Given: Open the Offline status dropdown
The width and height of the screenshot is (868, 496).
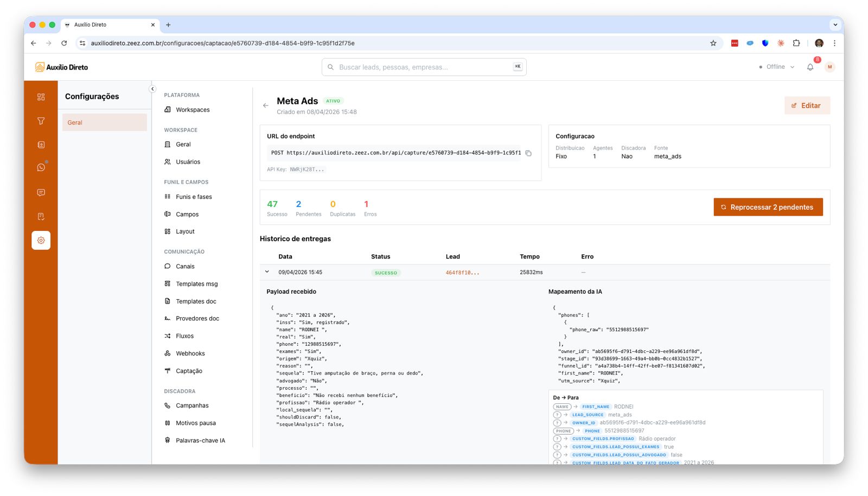Looking at the screenshot, I should coord(776,67).
